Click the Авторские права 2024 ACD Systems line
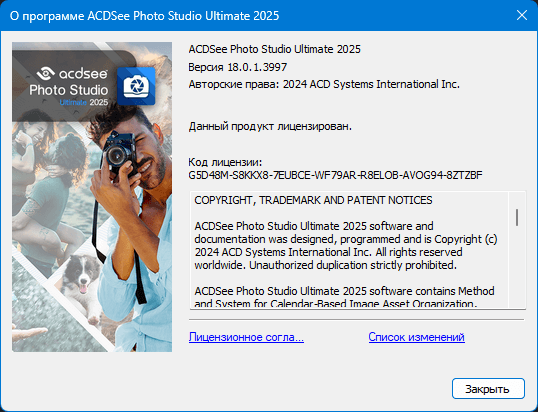The height and width of the screenshot is (412, 538). (x=324, y=84)
